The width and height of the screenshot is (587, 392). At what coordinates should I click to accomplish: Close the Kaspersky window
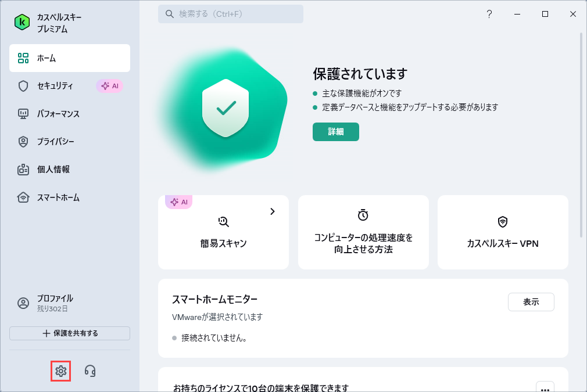[573, 14]
